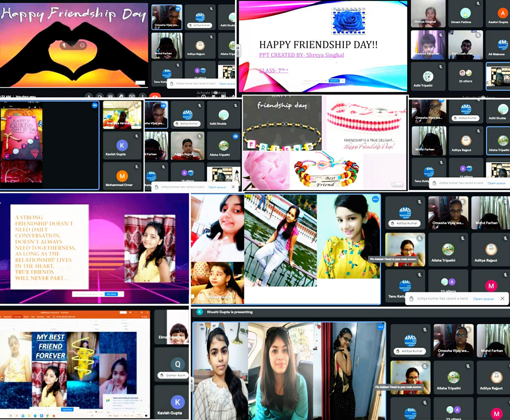Open more options under the 'Khushi Gupta is presenting' banner

click(380, 327)
